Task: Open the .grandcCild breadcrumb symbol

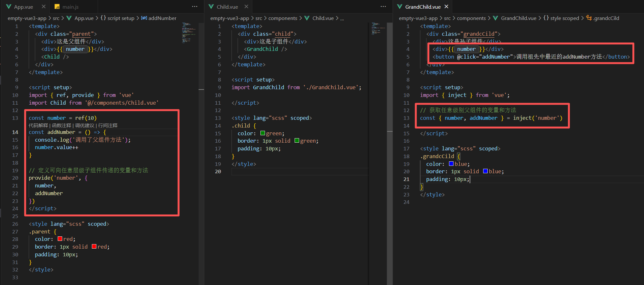Action: [606, 18]
